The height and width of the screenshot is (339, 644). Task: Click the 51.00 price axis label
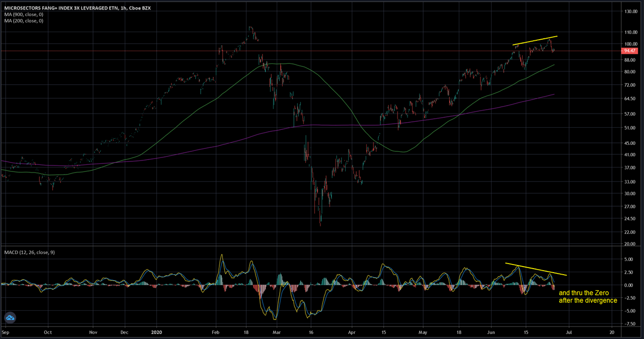coord(629,128)
